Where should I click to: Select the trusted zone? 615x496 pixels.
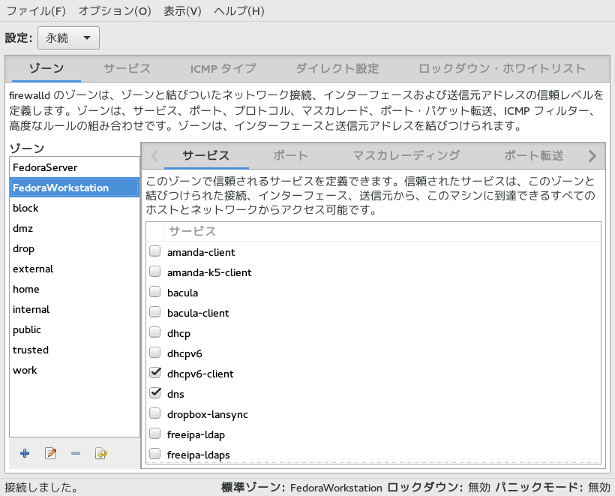click(x=75, y=350)
